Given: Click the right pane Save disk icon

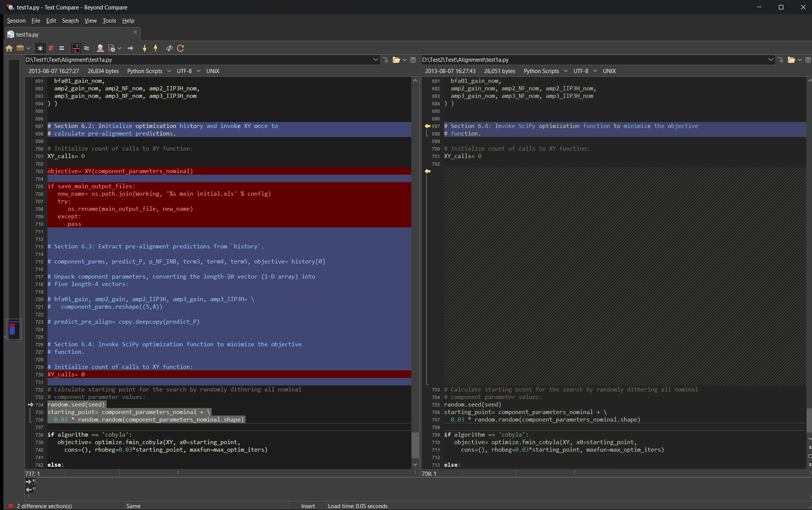Looking at the screenshot, I should click(x=808, y=60).
